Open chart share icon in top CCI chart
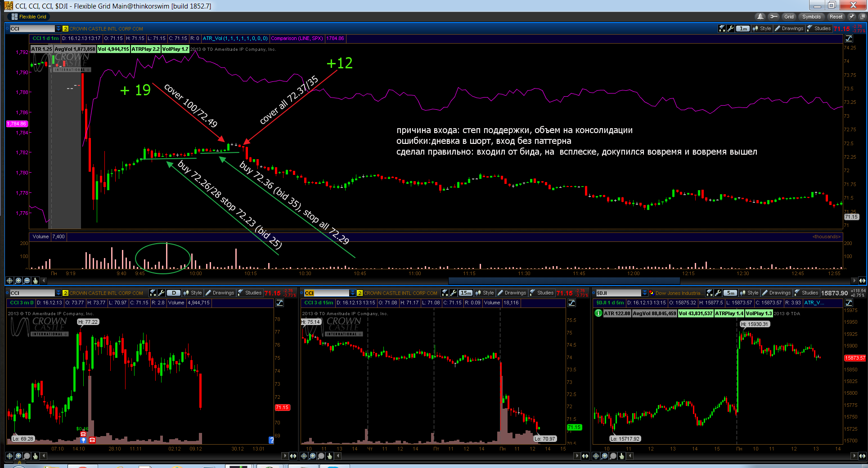Viewport: 868px width, 468px height. tap(722, 28)
